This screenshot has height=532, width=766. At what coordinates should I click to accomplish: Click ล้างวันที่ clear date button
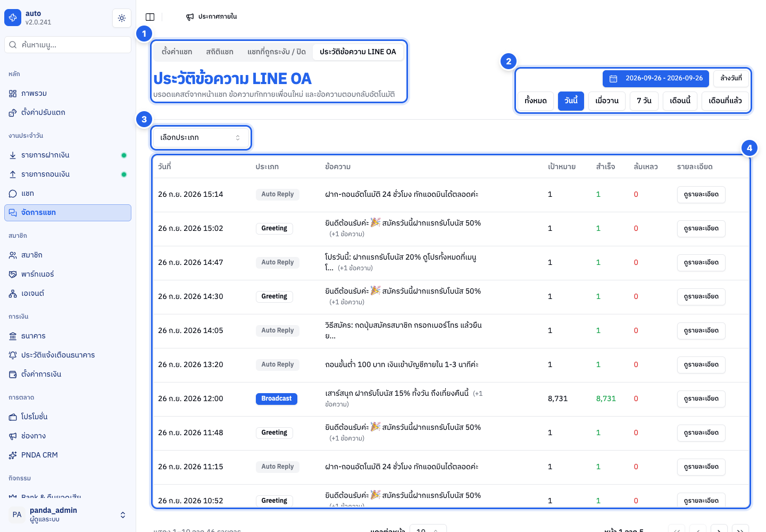pyautogui.click(x=731, y=79)
